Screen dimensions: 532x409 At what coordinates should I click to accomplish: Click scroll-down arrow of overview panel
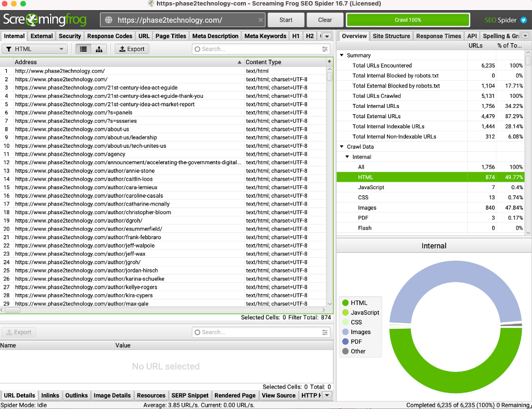point(528,233)
